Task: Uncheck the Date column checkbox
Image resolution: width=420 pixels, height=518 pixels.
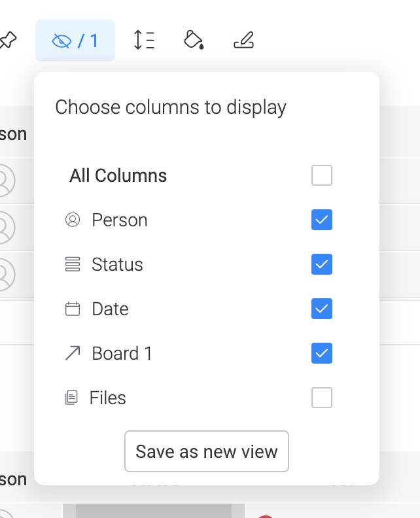Action: pyautogui.click(x=322, y=309)
